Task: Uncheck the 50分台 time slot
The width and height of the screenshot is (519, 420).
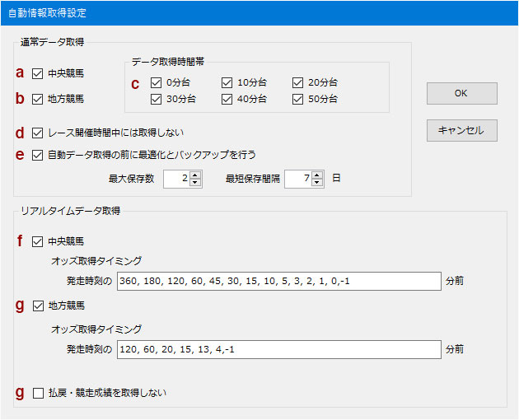Action: [x=297, y=99]
